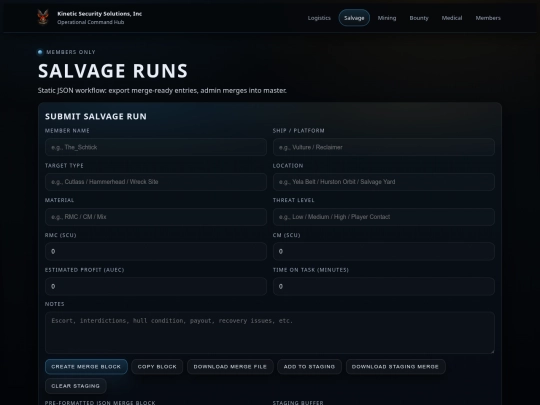The width and height of the screenshot is (540, 405).
Task: Click the Pre-formatted JSON Merge Block label
Action: click(100, 403)
